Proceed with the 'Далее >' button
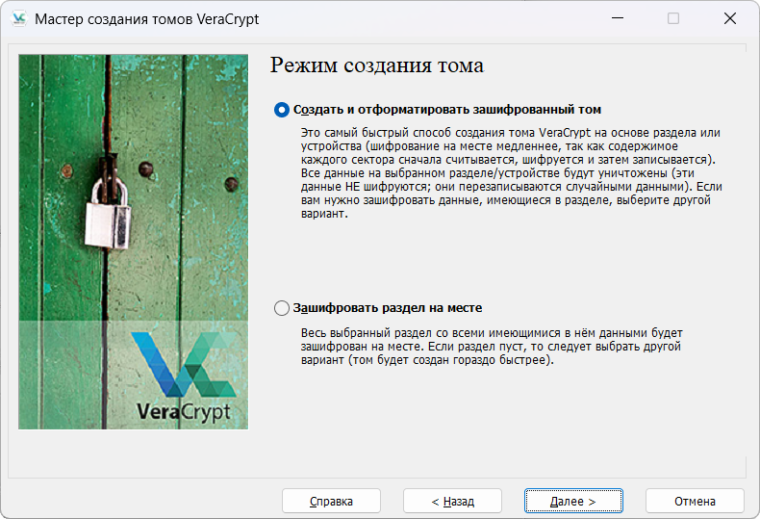Screen dimensions: 760x519 coord(573,501)
